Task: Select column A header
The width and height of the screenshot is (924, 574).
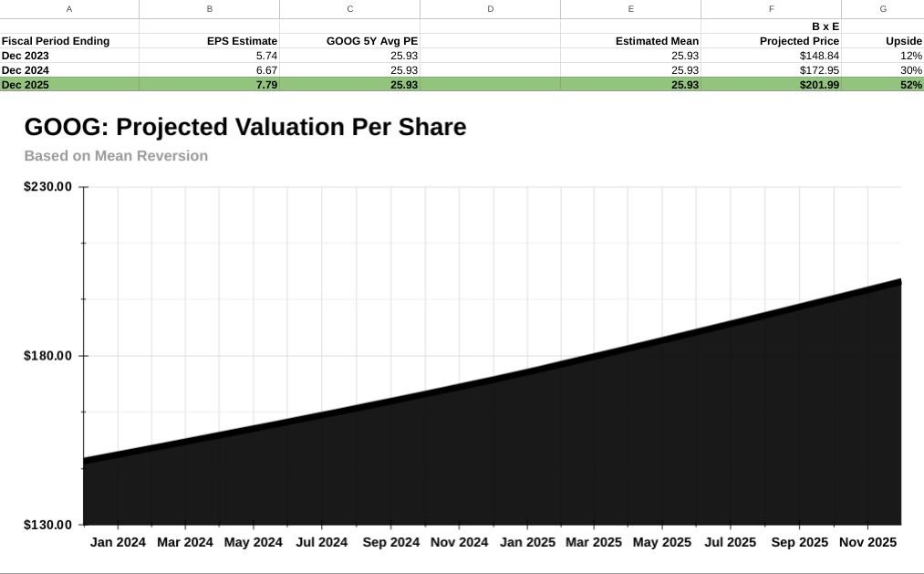Action: click(x=69, y=9)
